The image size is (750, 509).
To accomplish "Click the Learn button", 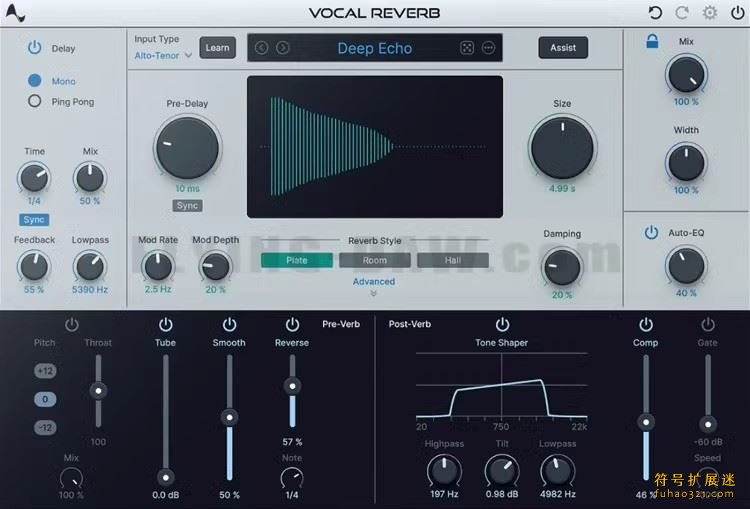I will tap(218, 48).
